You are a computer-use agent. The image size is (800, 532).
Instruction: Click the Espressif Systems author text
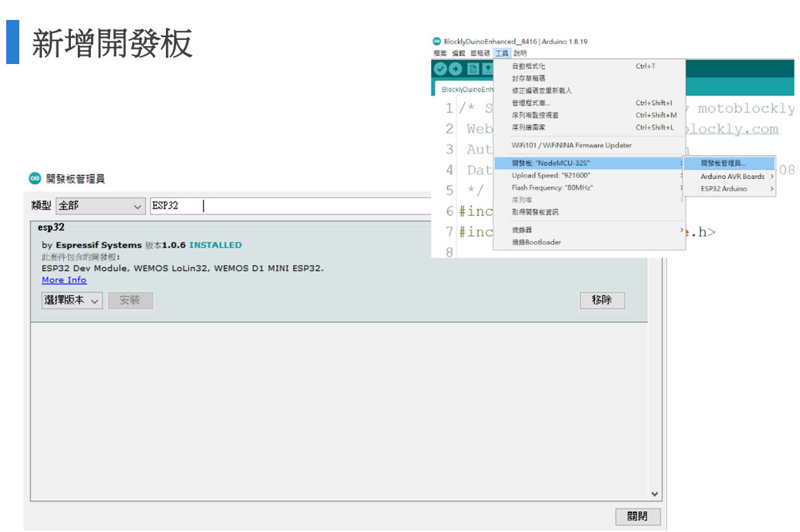click(98, 245)
